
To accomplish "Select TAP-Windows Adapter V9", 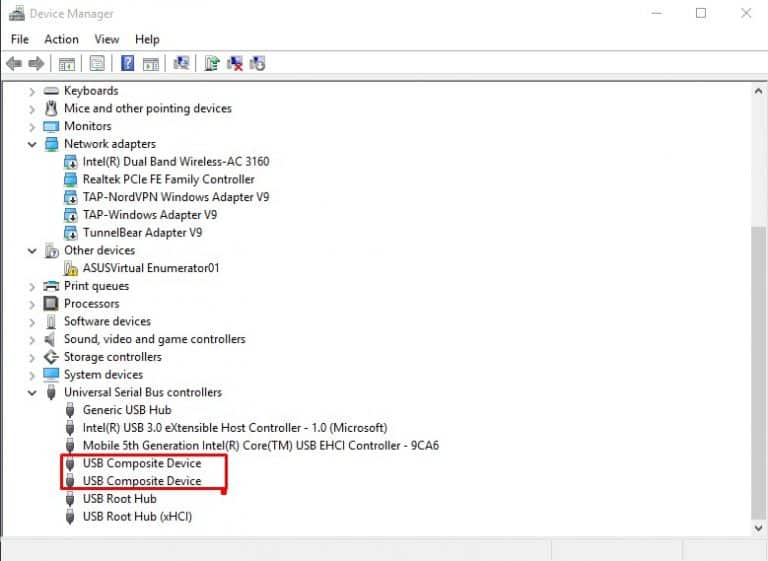I will [149, 215].
